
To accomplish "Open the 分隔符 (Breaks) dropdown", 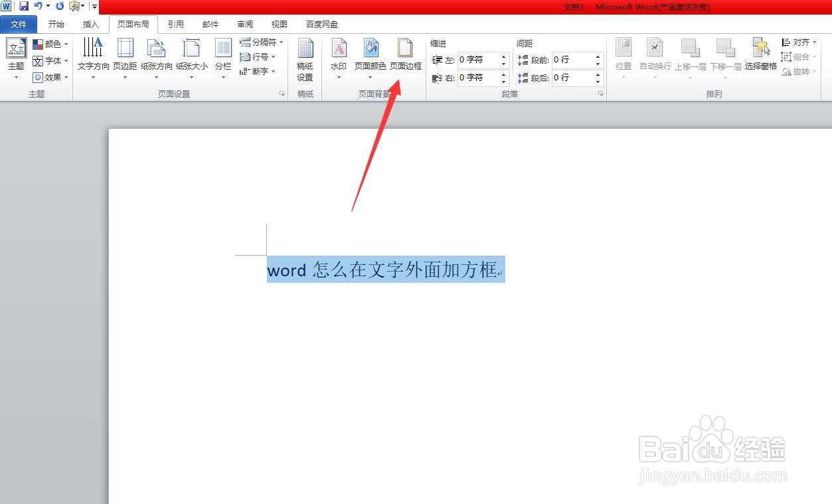I will coord(262,42).
